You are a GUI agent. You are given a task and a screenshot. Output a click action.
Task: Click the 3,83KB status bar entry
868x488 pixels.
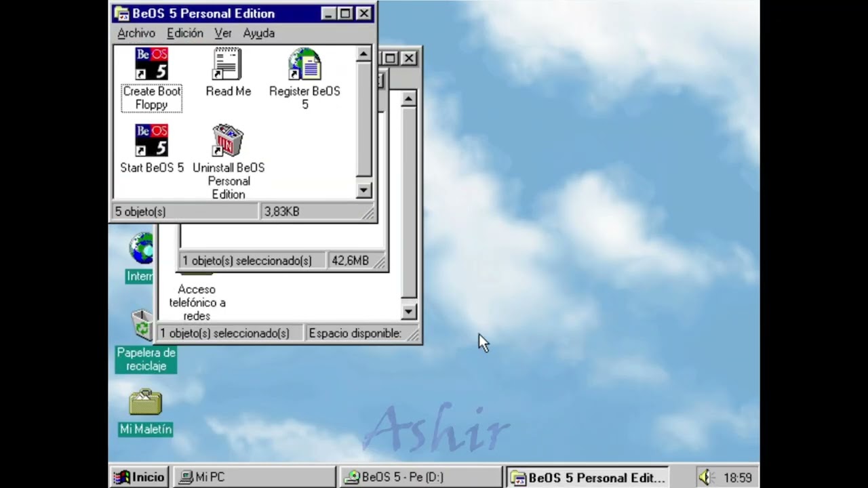tap(282, 211)
